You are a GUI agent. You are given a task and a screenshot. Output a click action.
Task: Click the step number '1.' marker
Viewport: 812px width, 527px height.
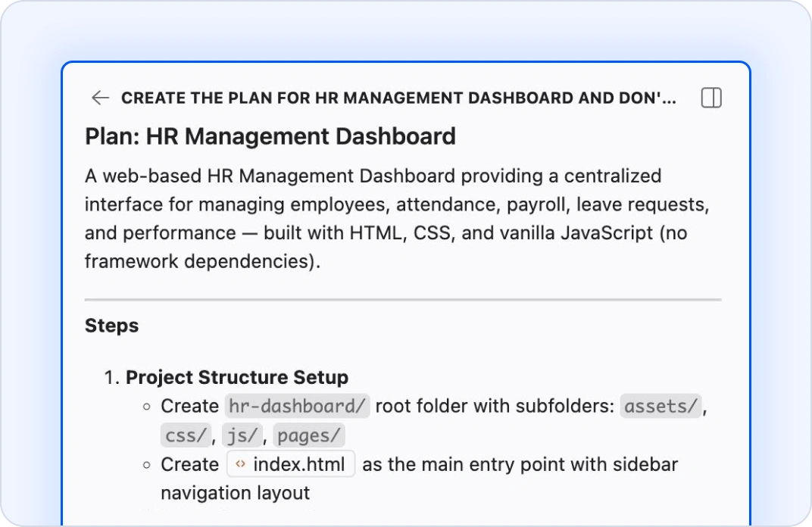(x=112, y=378)
